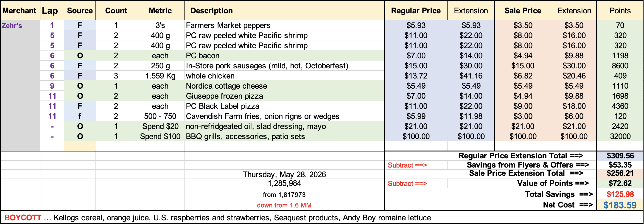Click the 32000 points cell

pyautogui.click(x=620, y=136)
